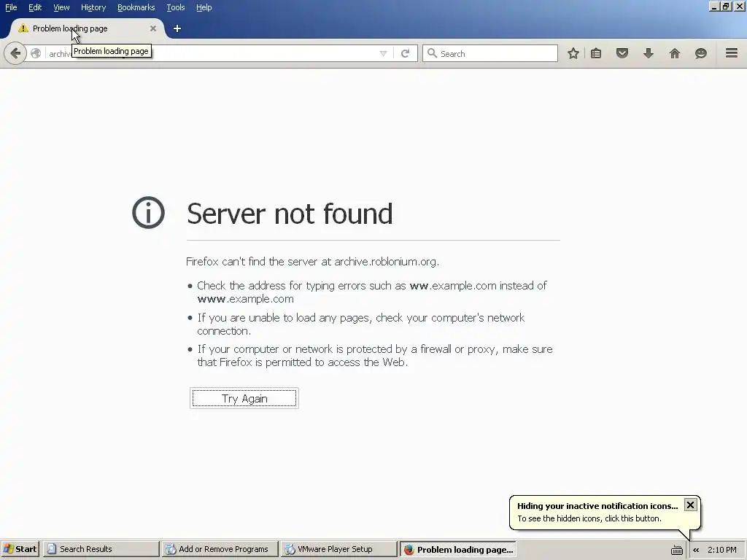The height and width of the screenshot is (560, 747).
Task: Click Hiding your inactive notification icons balloon text
Action: (597, 506)
